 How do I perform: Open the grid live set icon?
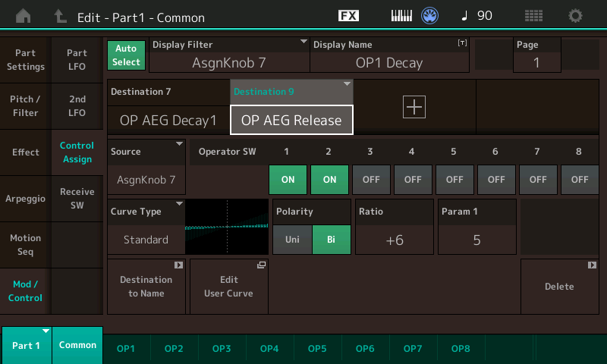[533, 15]
